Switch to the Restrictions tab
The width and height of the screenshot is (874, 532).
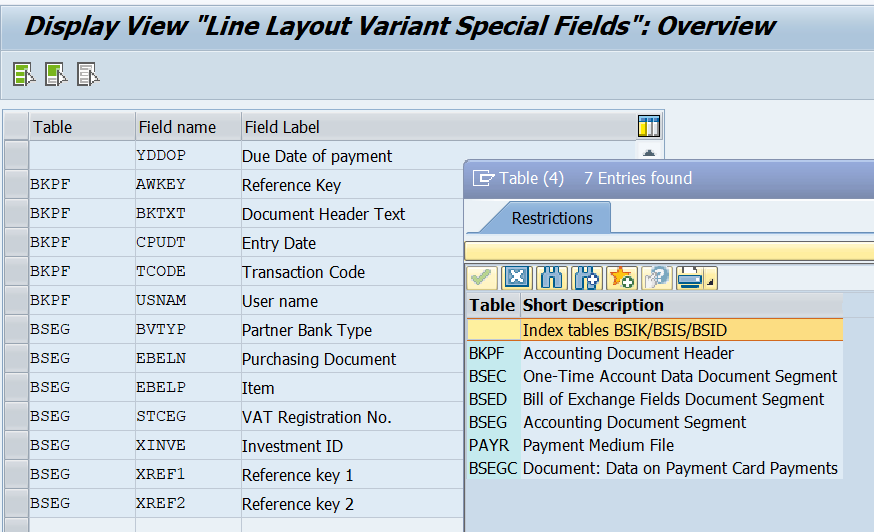click(x=552, y=218)
